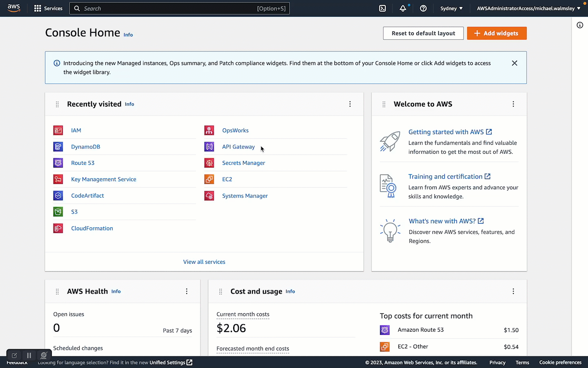Click the lightbulb icon beside What's new
Screen dimensions: 588x368
coord(390,231)
